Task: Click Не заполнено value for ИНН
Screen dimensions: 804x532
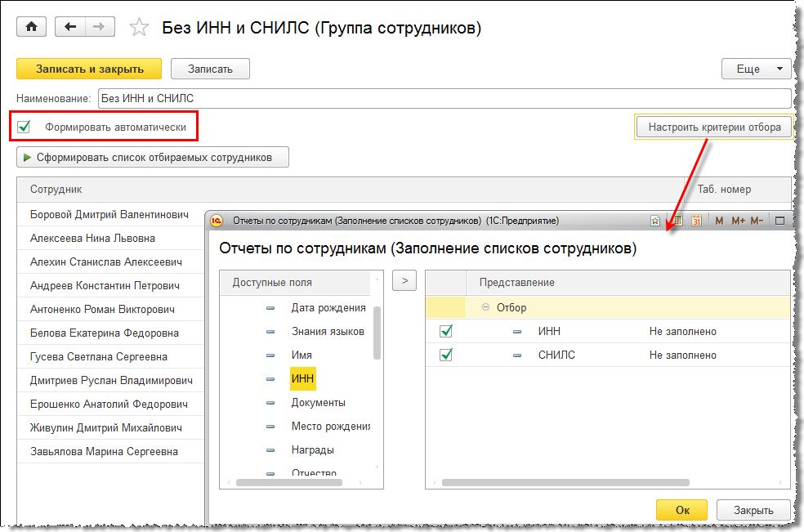Action: (682, 332)
